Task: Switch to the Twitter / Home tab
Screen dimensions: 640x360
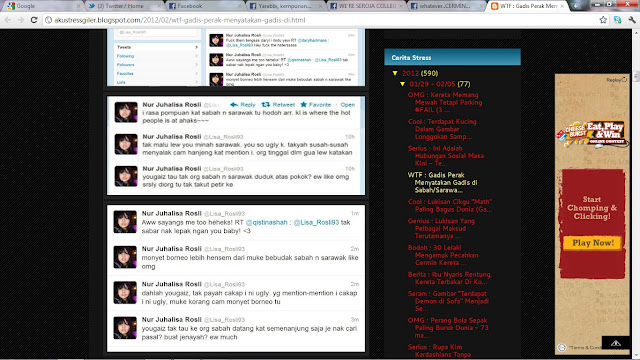Action: (122, 6)
